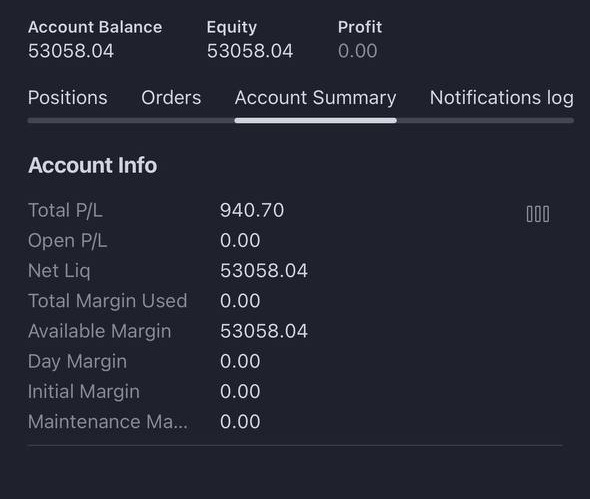Click the Total Margin Used label

[x=108, y=301]
